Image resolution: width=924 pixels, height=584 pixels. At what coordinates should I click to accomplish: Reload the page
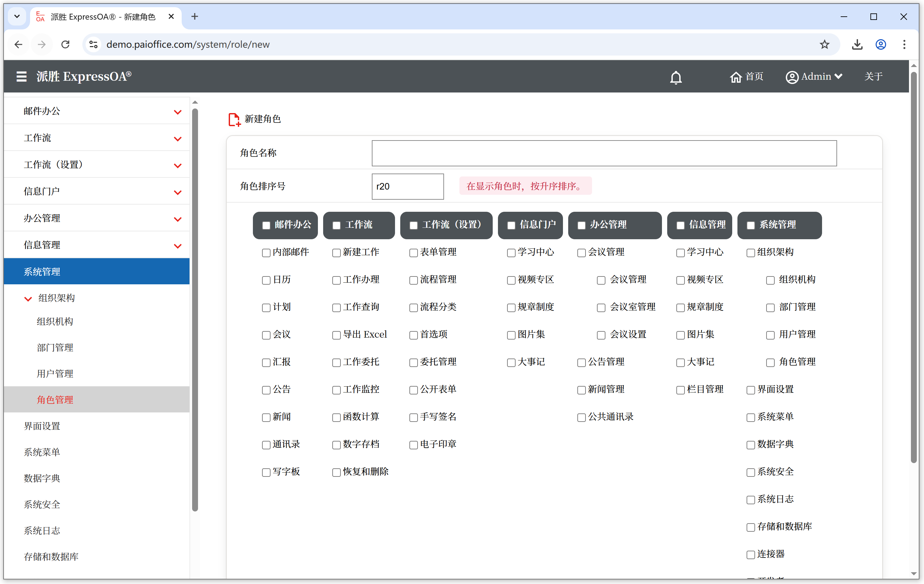pos(66,44)
